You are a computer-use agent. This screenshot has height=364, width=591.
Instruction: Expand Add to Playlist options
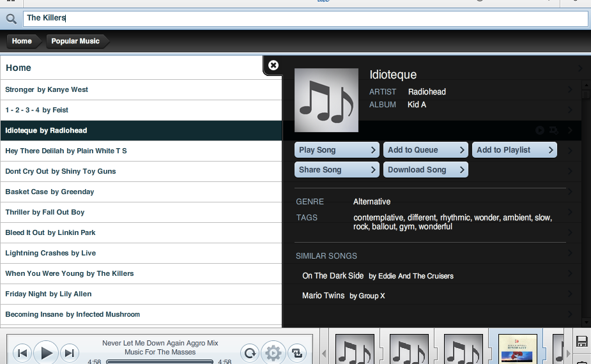click(514, 150)
